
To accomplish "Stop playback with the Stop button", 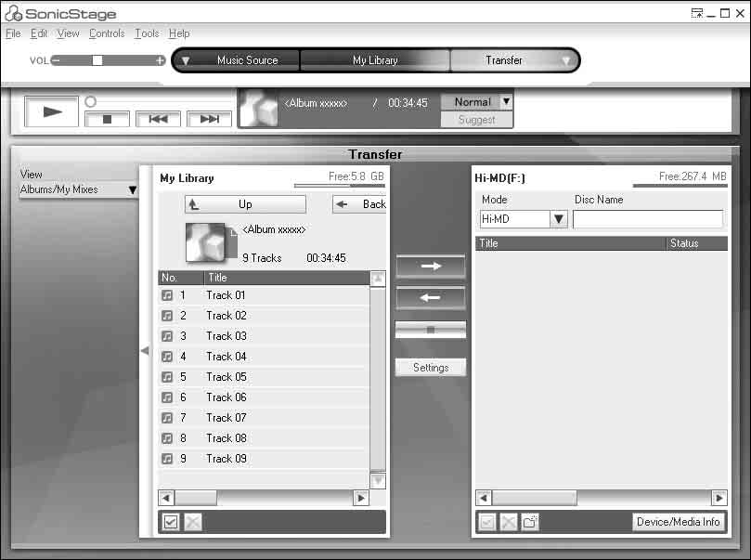I will [x=108, y=119].
